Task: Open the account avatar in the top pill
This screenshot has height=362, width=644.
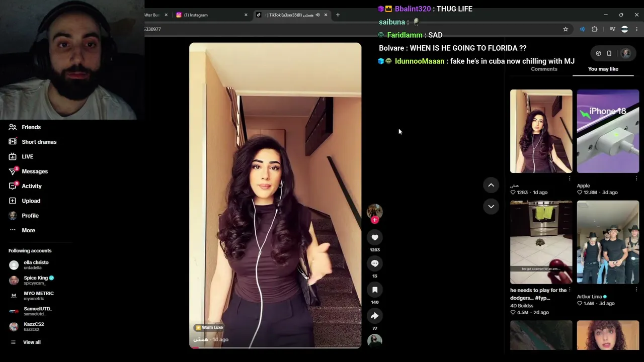Action: (626, 53)
